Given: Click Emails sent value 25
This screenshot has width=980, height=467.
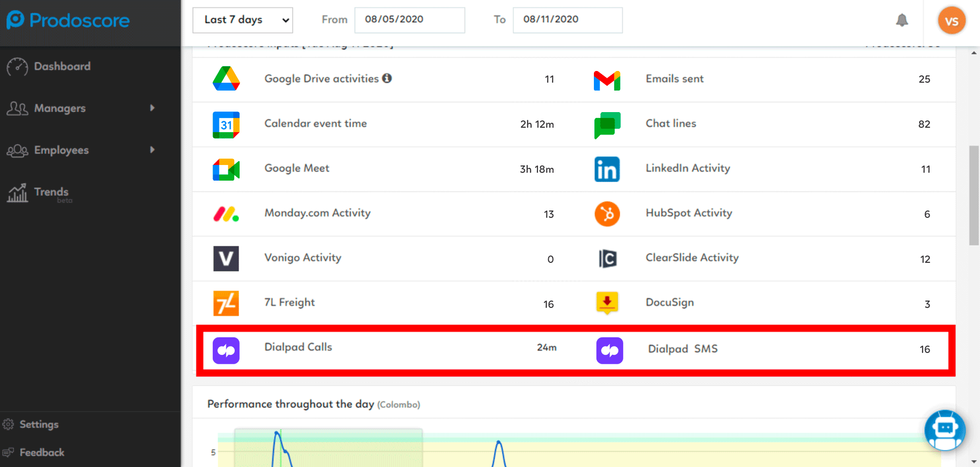Looking at the screenshot, I should 925,79.
